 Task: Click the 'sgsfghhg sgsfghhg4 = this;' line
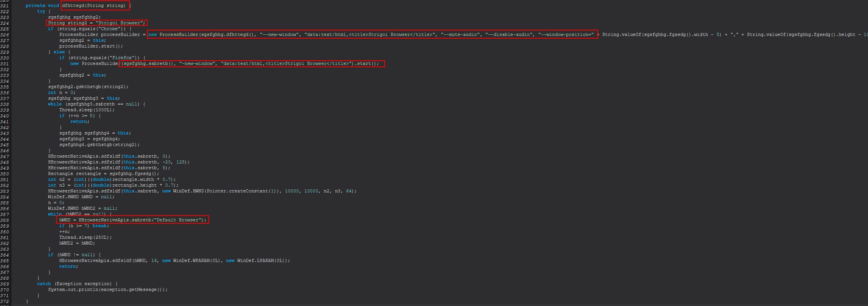(95, 133)
